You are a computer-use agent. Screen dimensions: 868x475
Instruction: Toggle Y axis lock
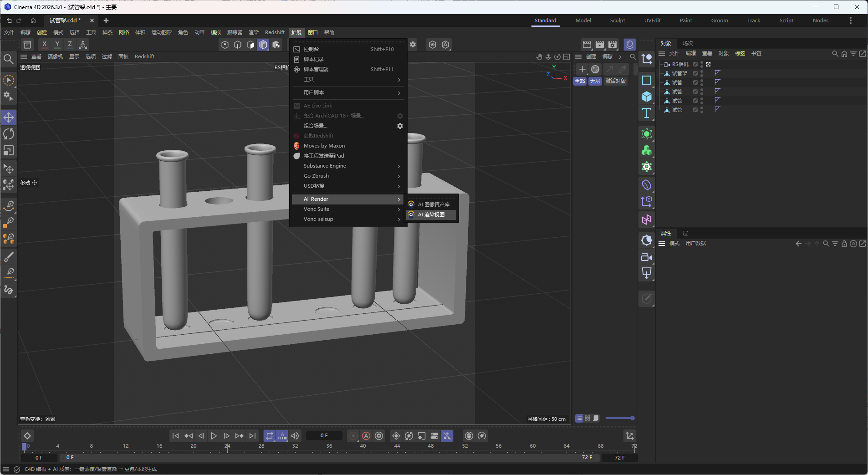click(57, 45)
